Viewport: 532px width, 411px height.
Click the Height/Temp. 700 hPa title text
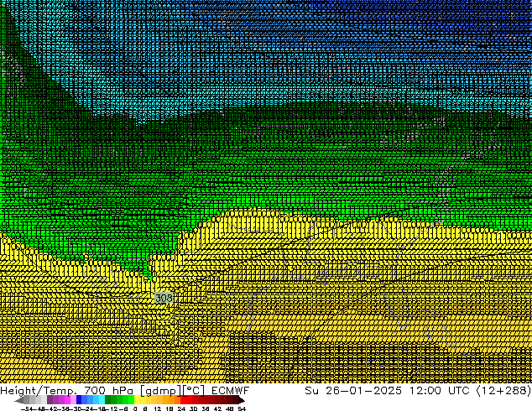point(66,391)
